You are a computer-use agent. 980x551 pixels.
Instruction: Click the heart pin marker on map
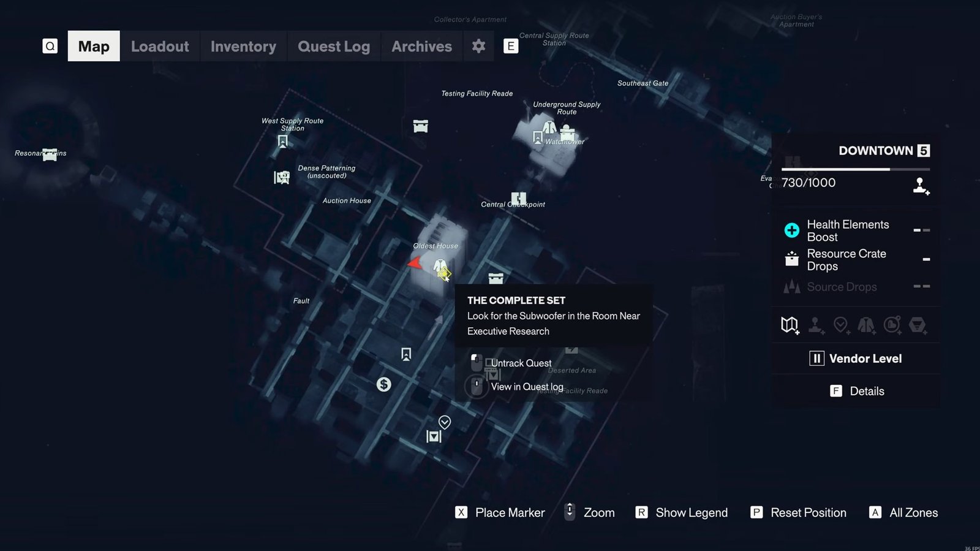coord(445,422)
